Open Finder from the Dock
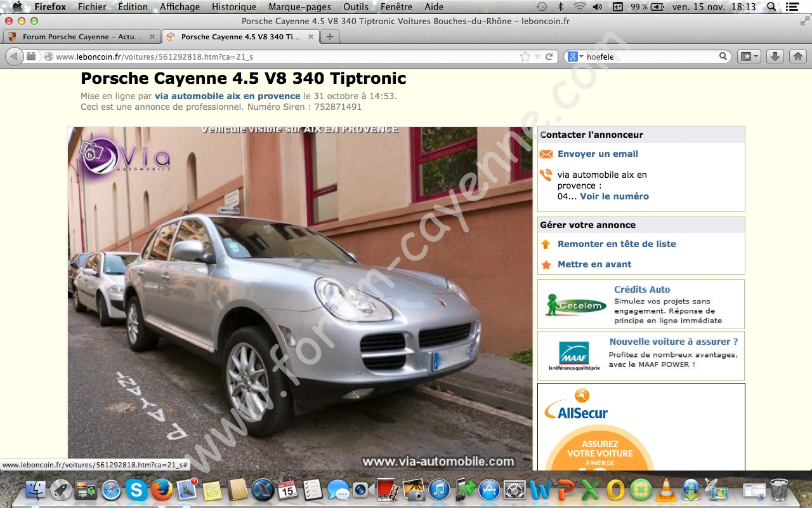This screenshot has width=812, height=508. 36,490
